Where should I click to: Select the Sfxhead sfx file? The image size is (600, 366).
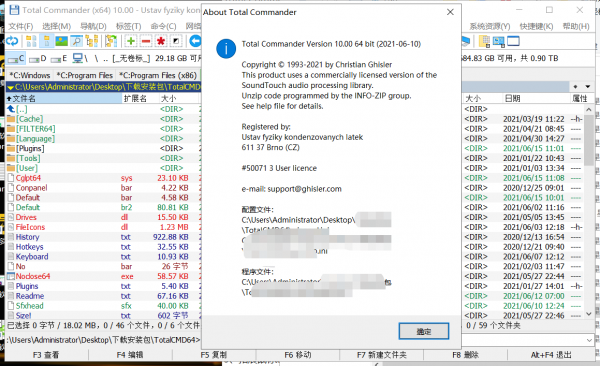click(x=103, y=306)
